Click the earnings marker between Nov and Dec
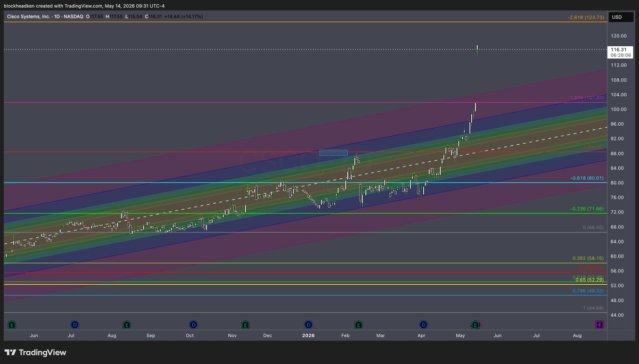Viewport: 639px width, 364px height. [x=245, y=324]
